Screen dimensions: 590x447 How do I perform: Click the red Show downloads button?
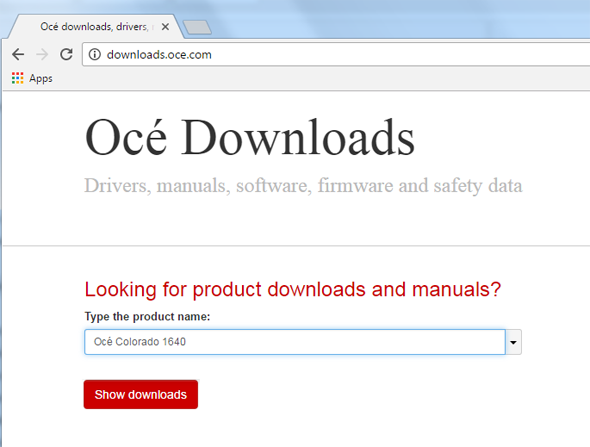pos(141,394)
